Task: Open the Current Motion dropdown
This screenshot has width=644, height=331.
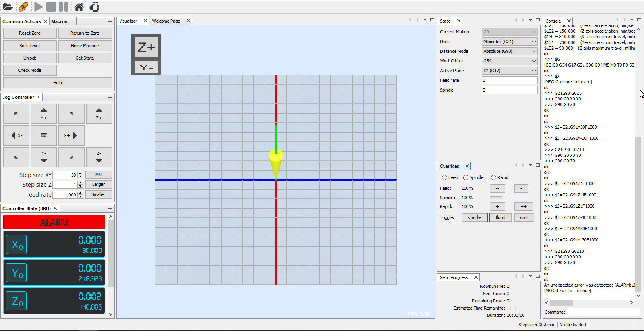Action: tap(509, 32)
